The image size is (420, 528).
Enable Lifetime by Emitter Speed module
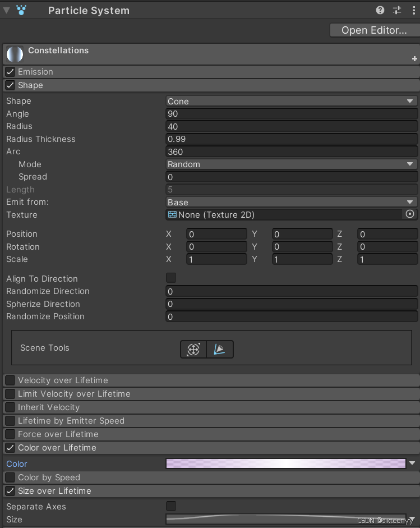click(x=10, y=421)
